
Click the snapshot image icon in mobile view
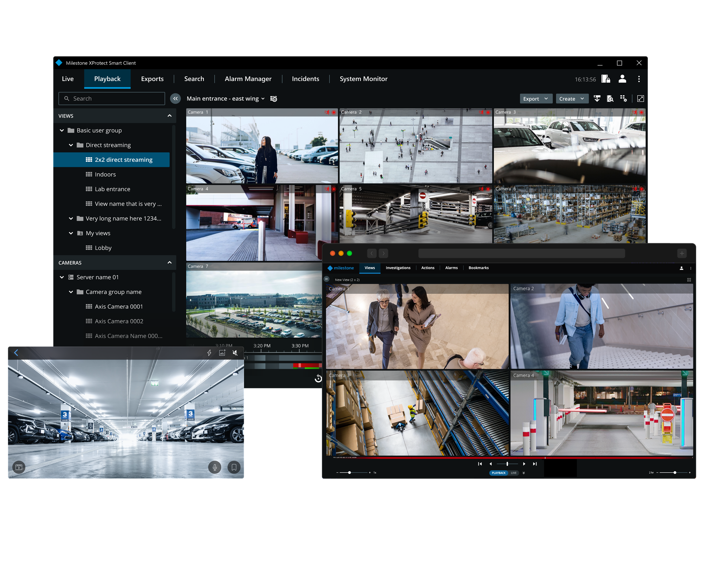coord(222,353)
